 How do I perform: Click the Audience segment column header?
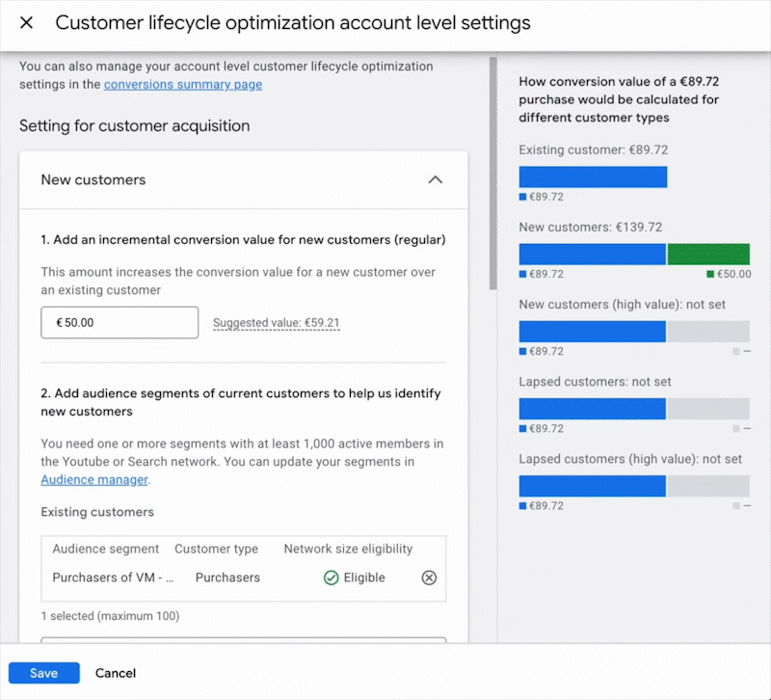tap(106, 549)
